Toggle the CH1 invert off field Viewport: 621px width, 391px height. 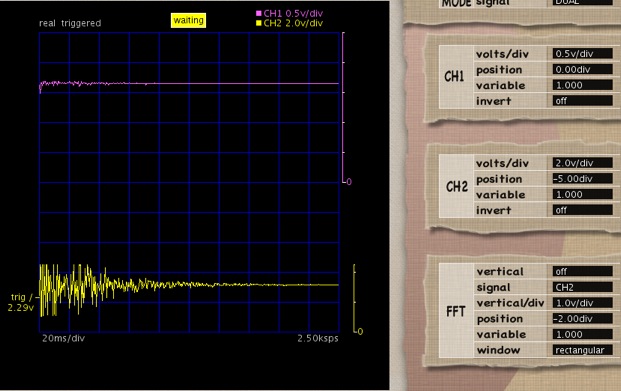click(582, 101)
